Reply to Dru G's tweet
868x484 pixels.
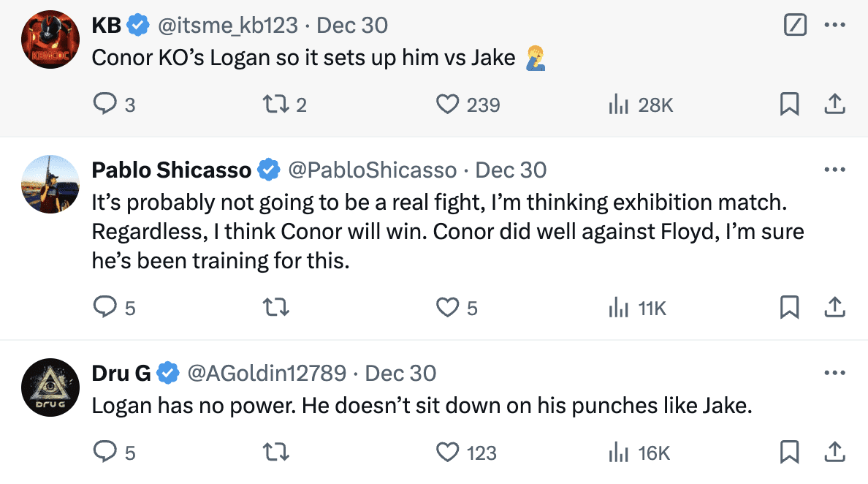[106, 453]
